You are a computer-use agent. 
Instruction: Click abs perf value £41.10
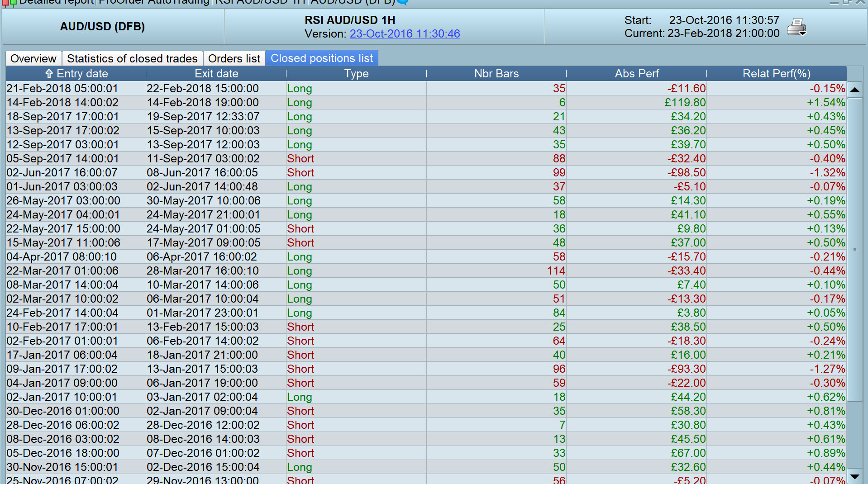pos(688,215)
